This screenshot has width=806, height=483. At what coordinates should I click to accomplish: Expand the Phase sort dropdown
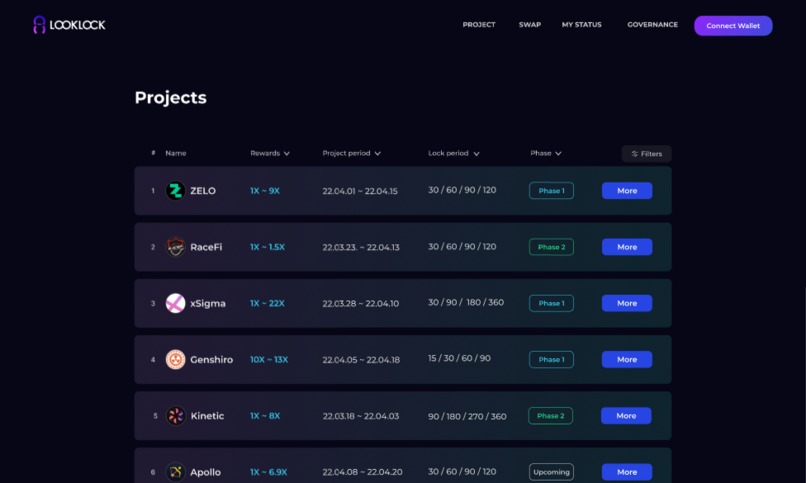pyautogui.click(x=546, y=153)
